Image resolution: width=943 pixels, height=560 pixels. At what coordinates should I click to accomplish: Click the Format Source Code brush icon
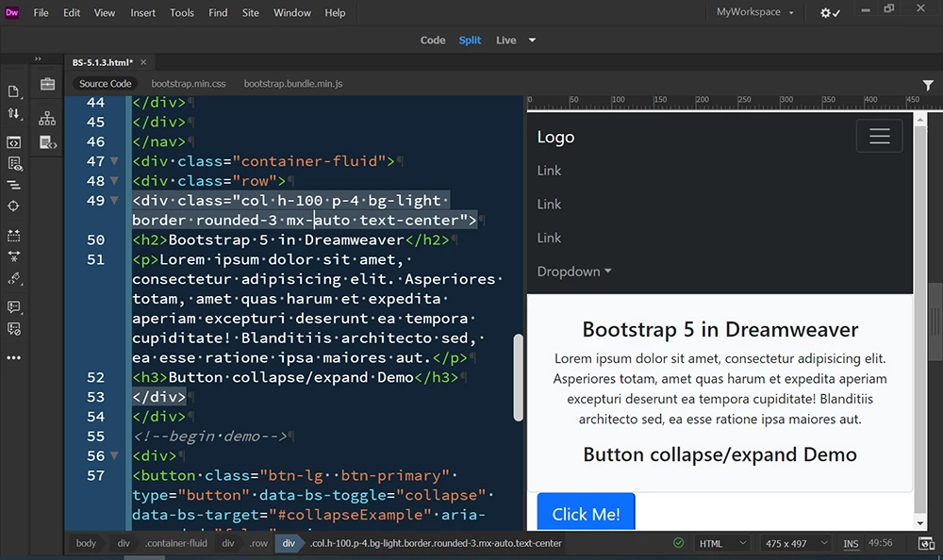[13, 278]
